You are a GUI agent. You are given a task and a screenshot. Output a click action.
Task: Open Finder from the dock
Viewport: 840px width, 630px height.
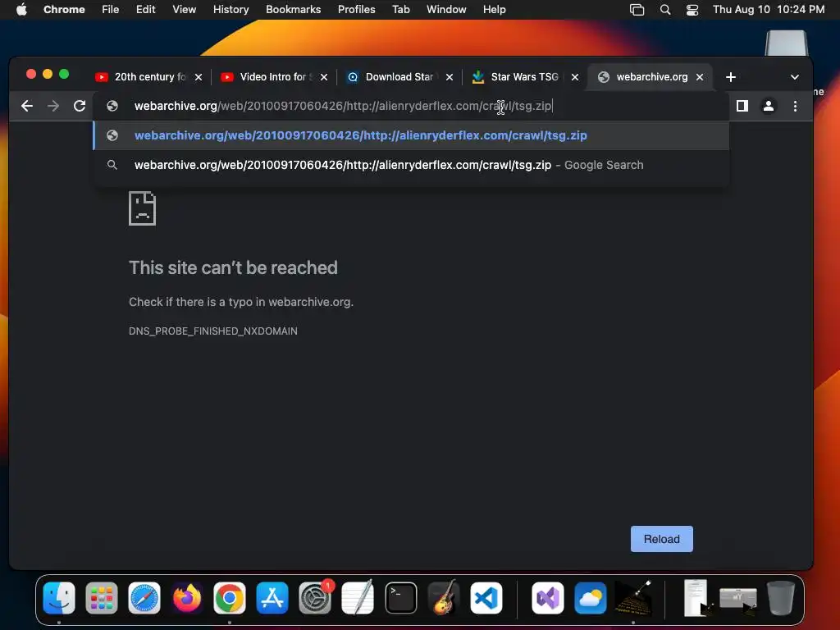[x=59, y=598]
